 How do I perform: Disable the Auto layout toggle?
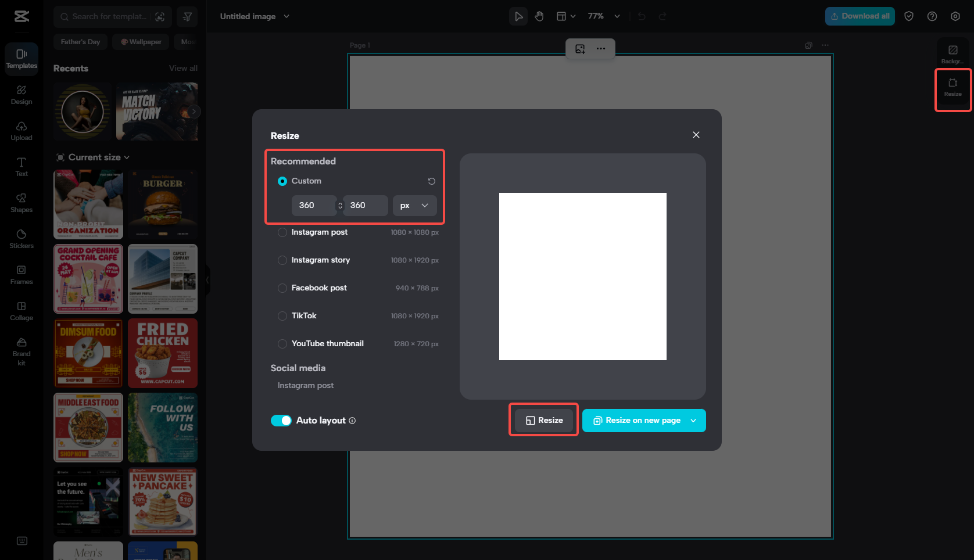[x=281, y=420]
